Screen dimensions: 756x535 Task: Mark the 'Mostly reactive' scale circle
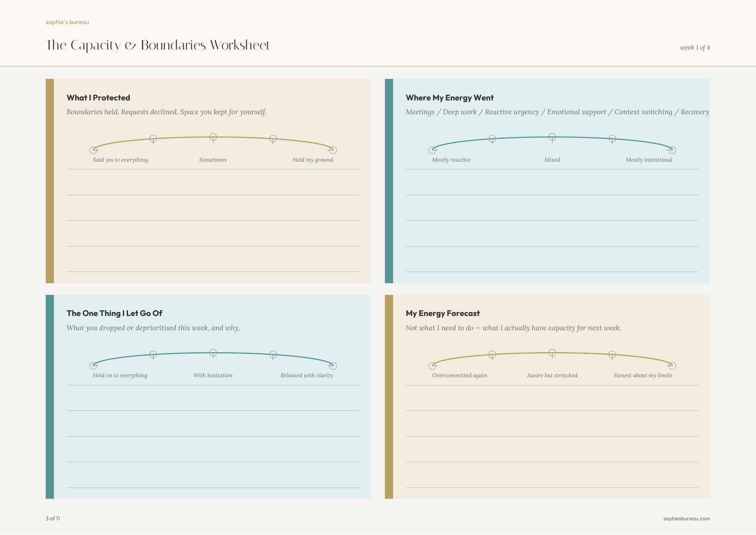pos(432,150)
